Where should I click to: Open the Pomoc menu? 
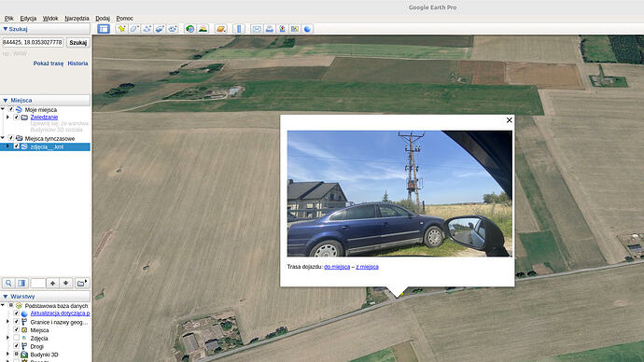[x=124, y=19]
